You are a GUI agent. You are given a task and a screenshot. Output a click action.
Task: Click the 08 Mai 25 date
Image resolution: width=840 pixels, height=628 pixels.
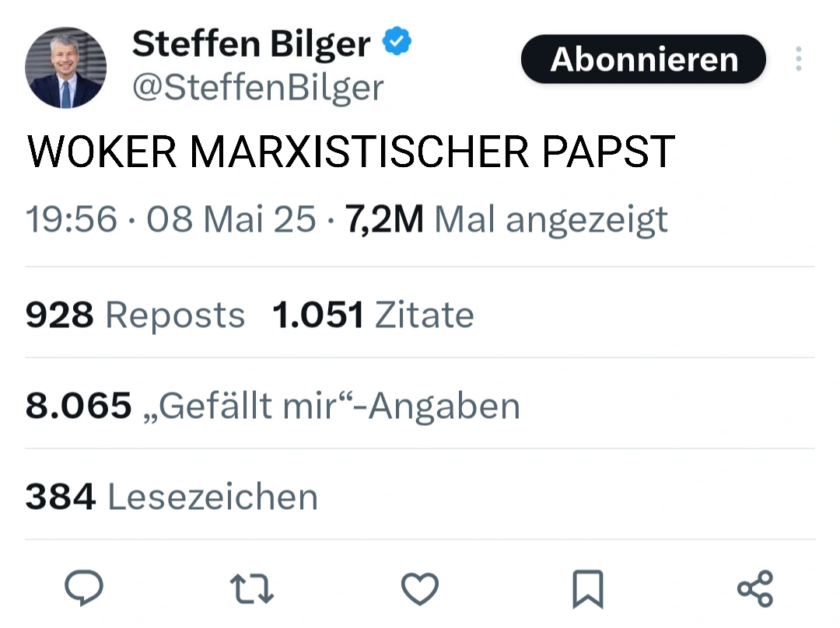[231, 219]
